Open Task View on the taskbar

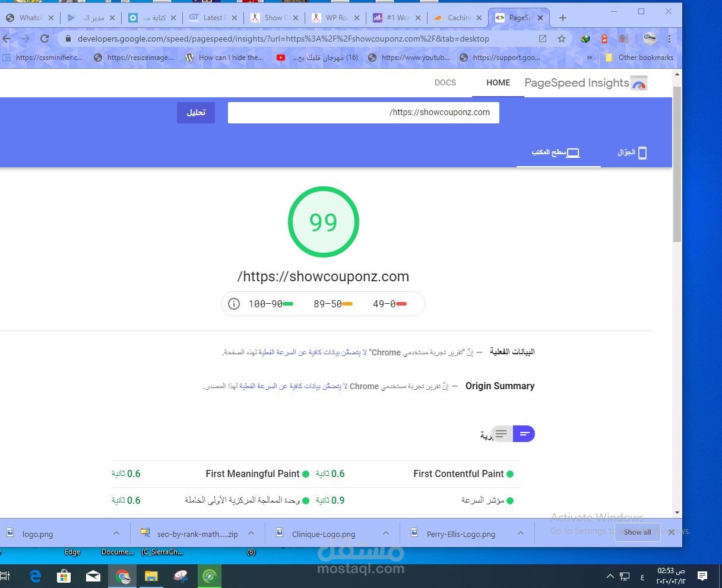point(5,576)
